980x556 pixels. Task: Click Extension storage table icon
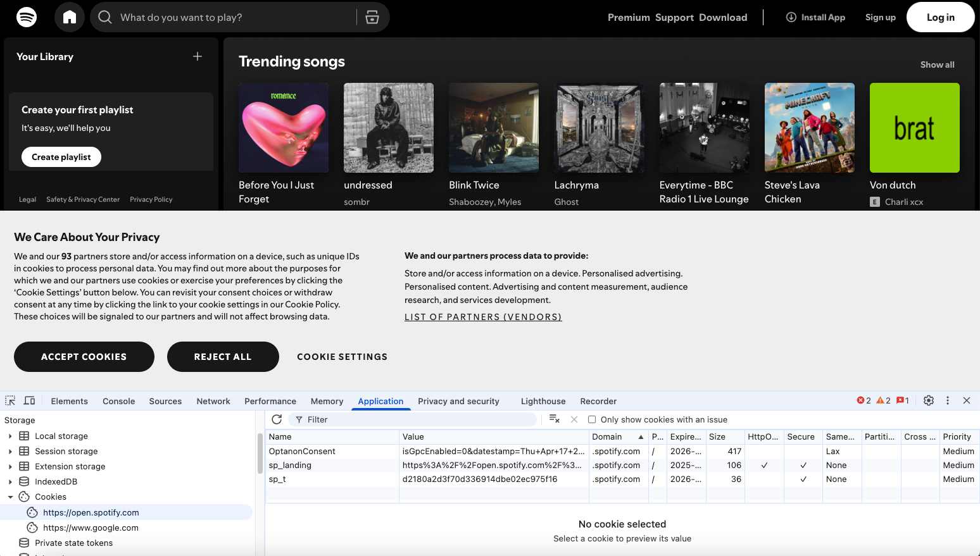24,466
